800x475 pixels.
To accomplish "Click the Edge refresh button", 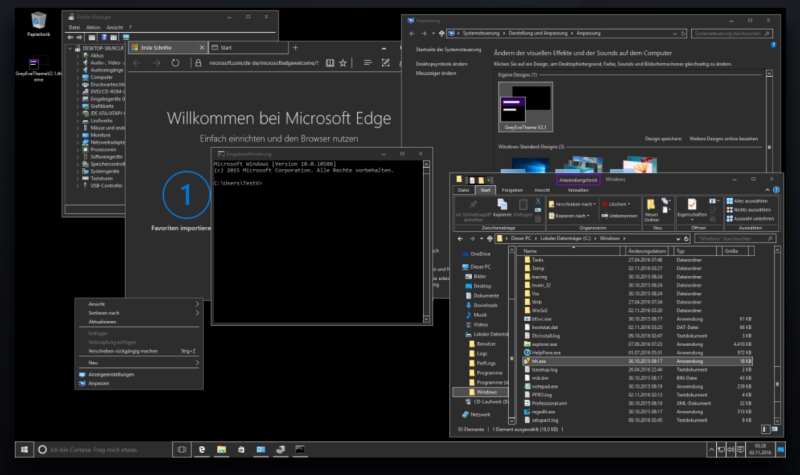I will [x=176, y=63].
